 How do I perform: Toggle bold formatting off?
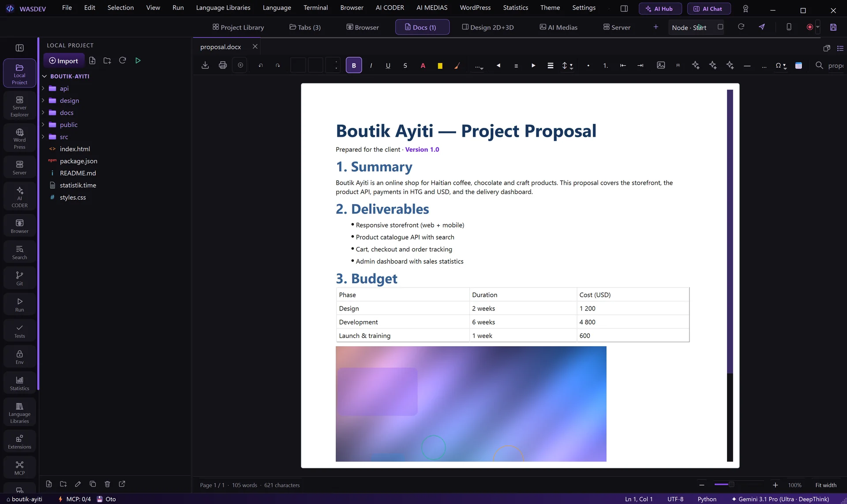(354, 65)
